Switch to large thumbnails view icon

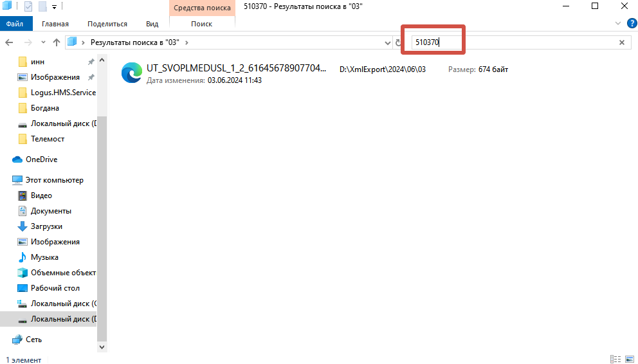[x=630, y=359]
